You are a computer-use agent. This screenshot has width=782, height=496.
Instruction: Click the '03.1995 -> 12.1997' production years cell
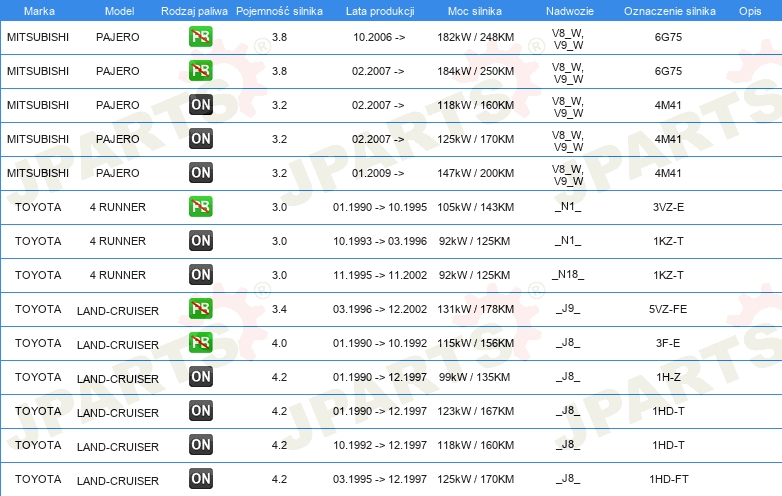(x=380, y=479)
